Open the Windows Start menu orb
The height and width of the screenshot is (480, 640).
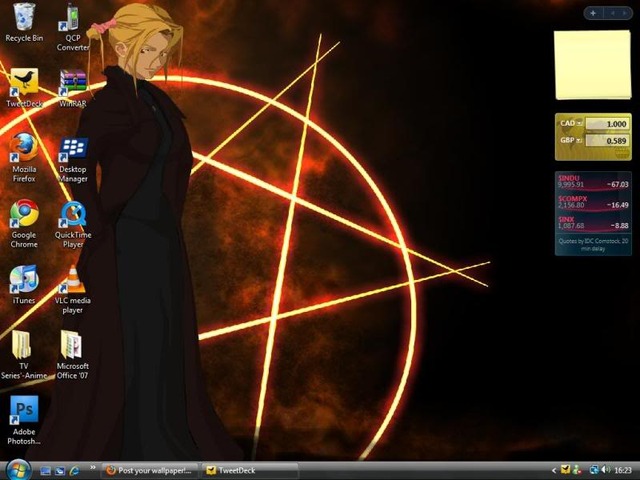(17, 470)
